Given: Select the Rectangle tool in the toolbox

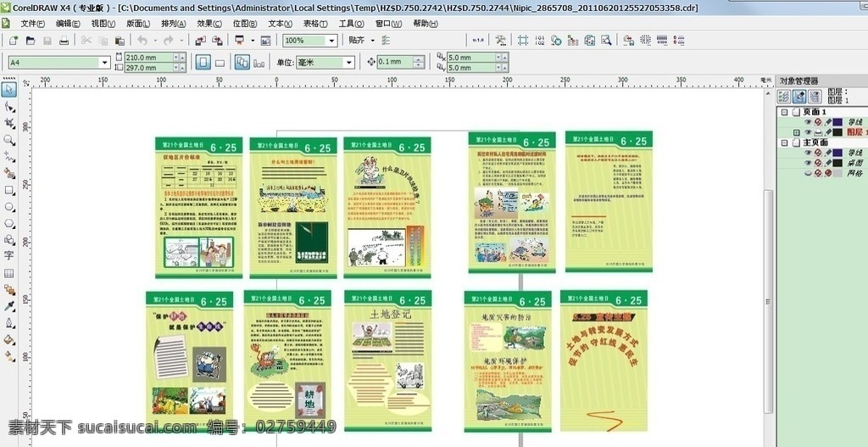Looking at the screenshot, I should click(x=9, y=190).
